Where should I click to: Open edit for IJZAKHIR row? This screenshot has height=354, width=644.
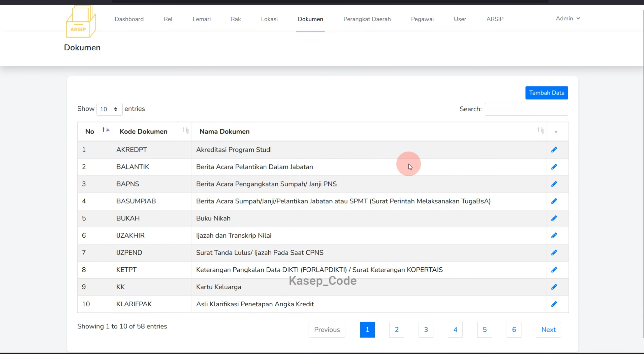pos(554,235)
